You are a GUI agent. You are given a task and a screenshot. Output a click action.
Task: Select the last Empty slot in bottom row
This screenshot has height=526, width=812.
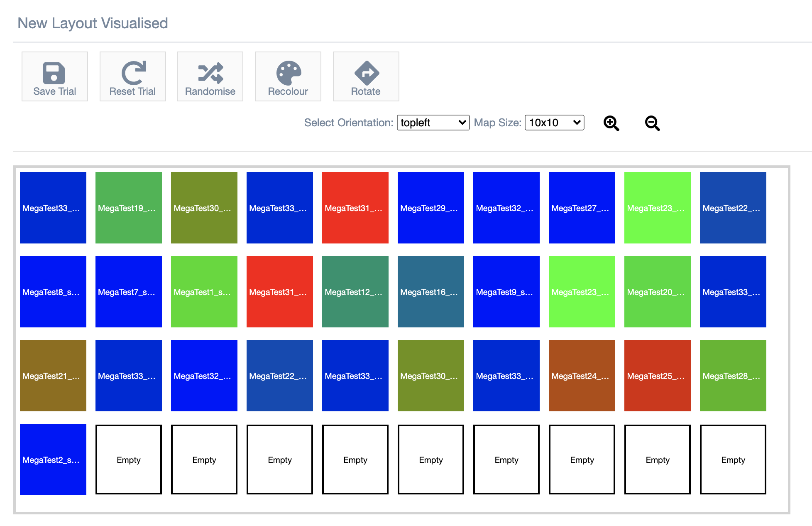tap(733, 460)
